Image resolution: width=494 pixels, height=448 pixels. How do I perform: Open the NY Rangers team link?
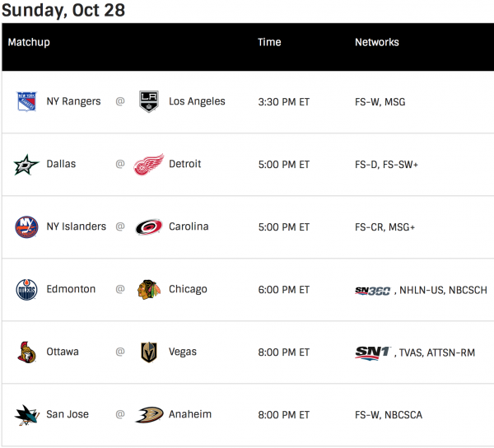(73, 102)
